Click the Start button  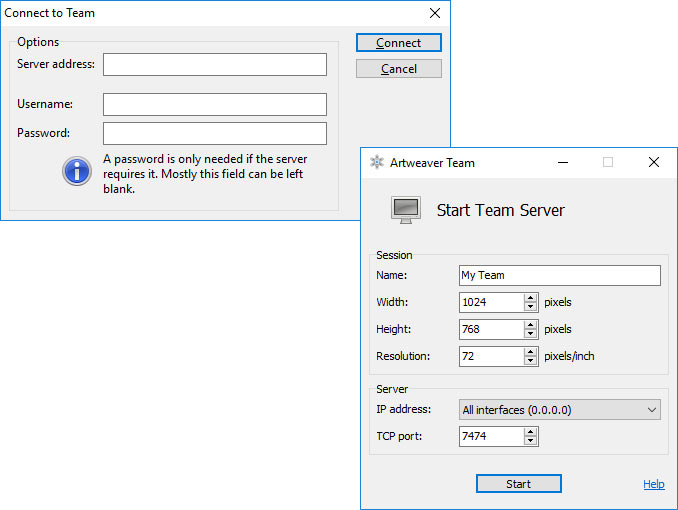click(518, 484)
